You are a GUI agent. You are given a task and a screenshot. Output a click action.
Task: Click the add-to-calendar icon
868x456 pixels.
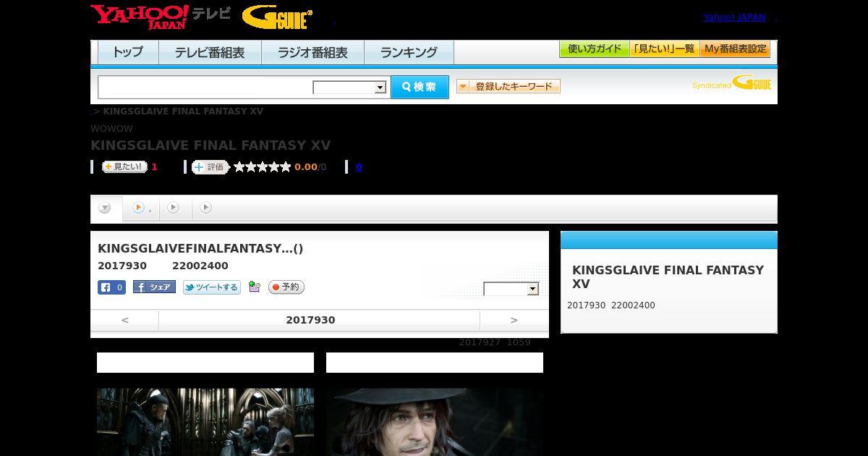[254, 287]
